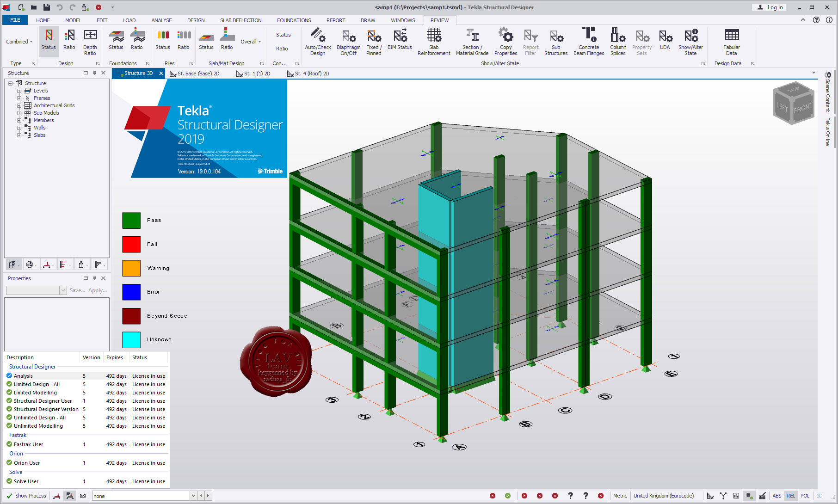This screenshot has height=504, width=838.
Task: Open the Depth Ratio tool
Action: click(x=90, y=42)
